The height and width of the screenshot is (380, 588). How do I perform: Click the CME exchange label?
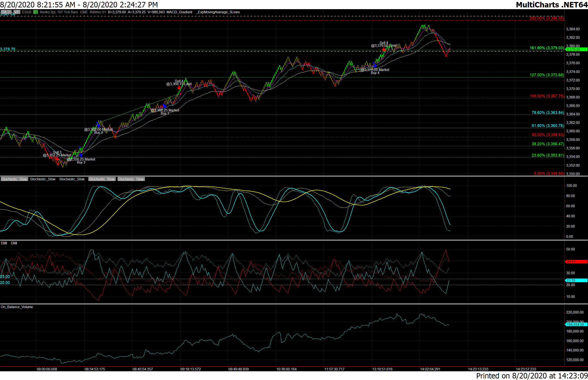[84, 12]
